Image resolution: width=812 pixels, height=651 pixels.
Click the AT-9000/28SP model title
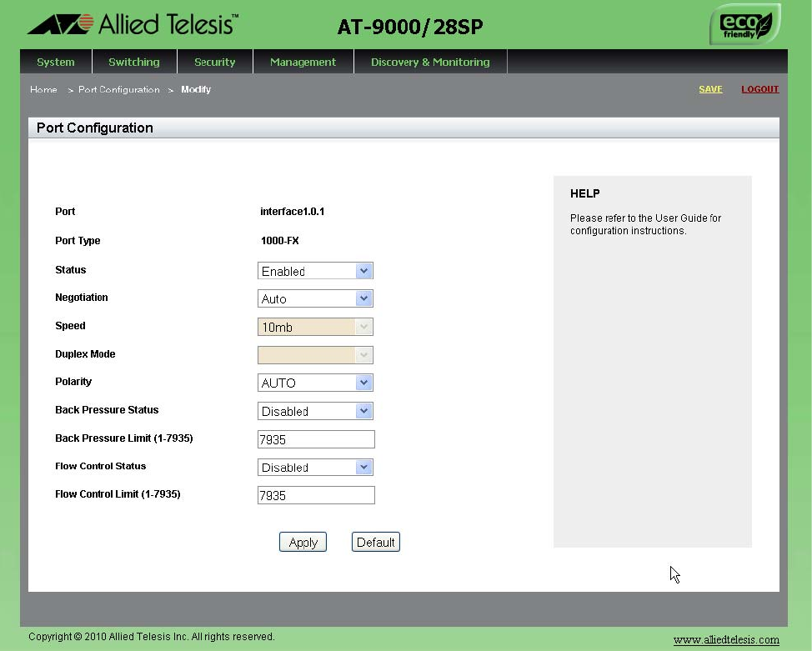pos(410,27)
